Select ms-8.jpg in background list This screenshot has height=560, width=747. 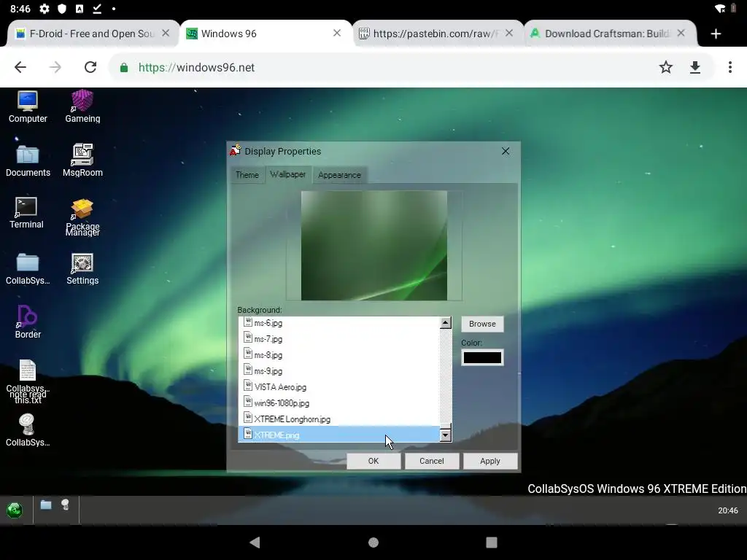pos(338,355)
